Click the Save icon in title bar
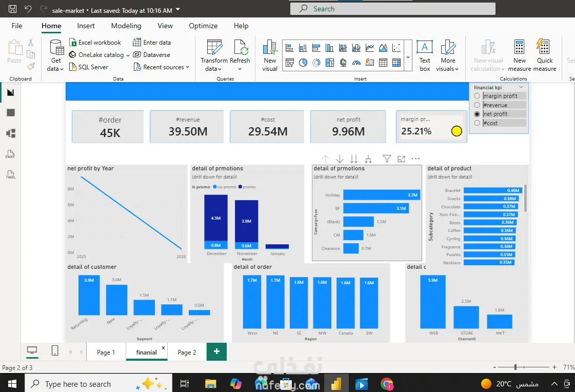The image size is (575, 392). 12,9
